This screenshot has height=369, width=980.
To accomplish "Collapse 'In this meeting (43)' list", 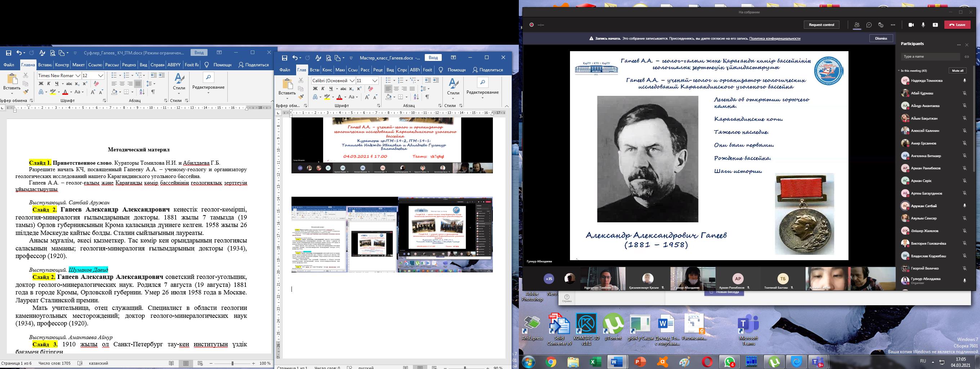I will (899, 71).
